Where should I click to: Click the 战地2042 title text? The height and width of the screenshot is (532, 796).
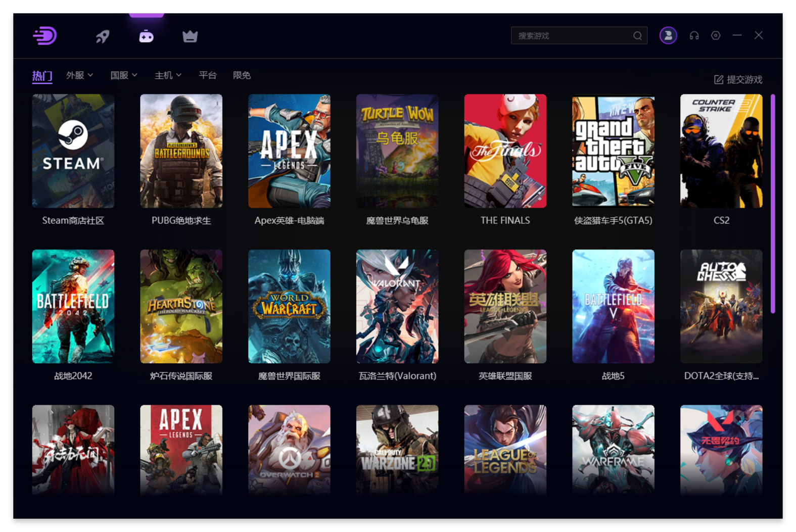click(73, 376)
